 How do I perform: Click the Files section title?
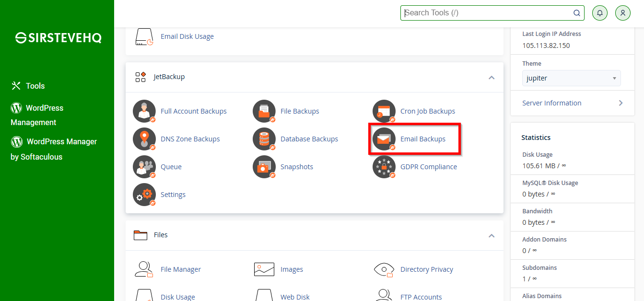[x=161, y=235]
